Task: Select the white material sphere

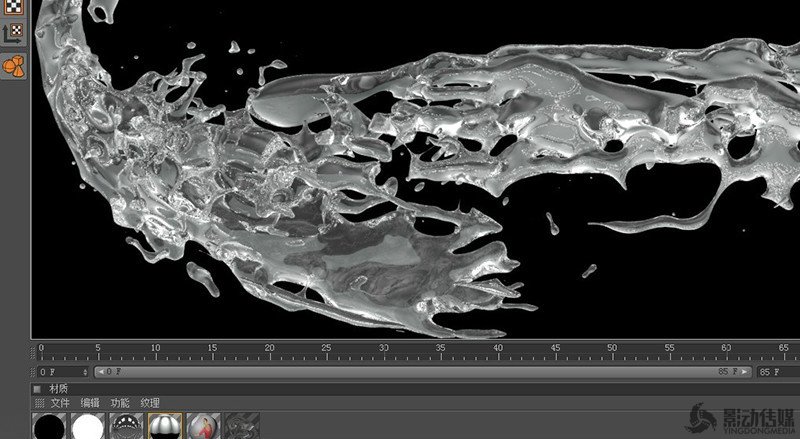Action: coord(87,427)
